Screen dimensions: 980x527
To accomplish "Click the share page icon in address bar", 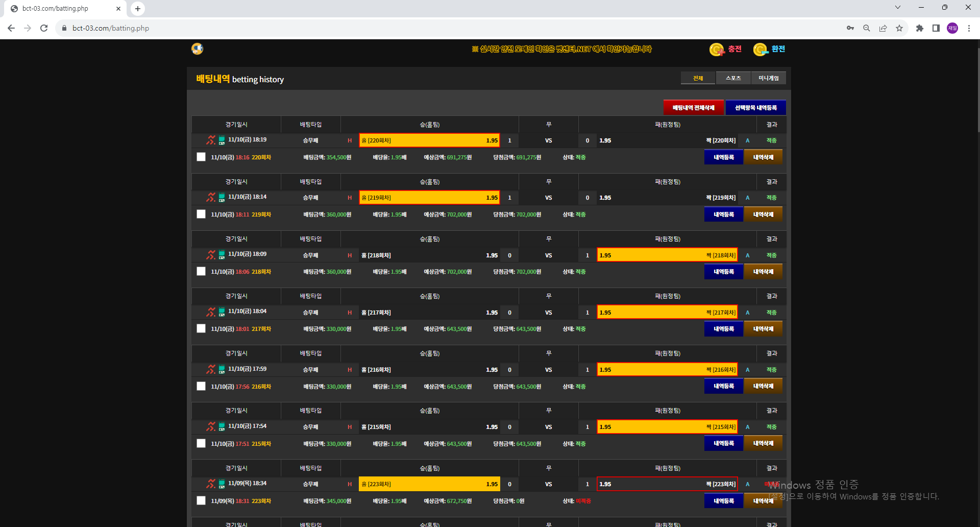I will [x=883, y=28].
